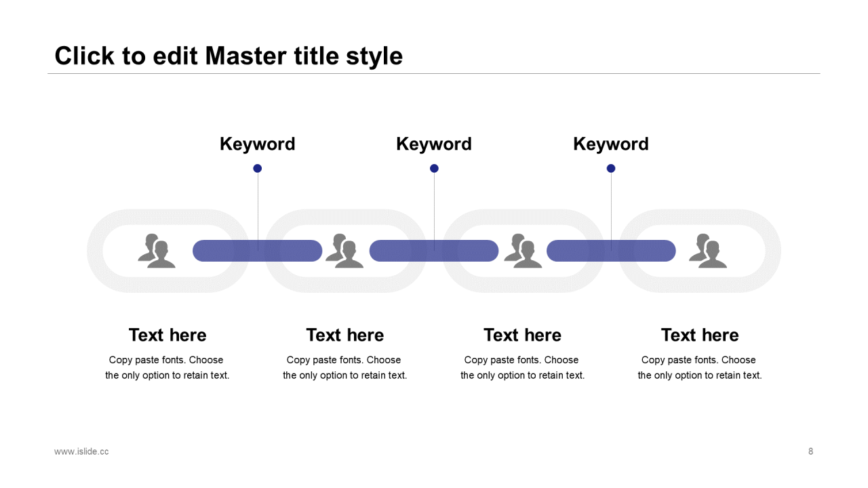Click the slide number 8 in the footer
This screenshot has height=488, width=868.
point(810,451)
